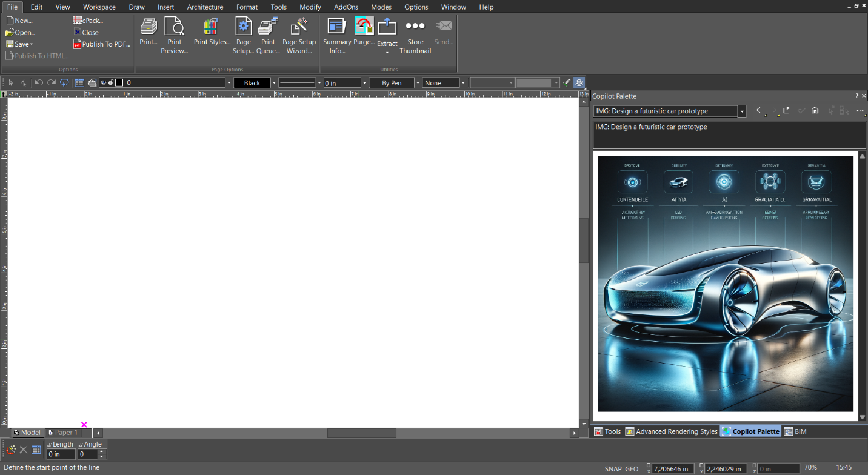Screen dimensions: 868x475
Task: Click the cancel X icon in Inspector bar
Action: [23, 450]
